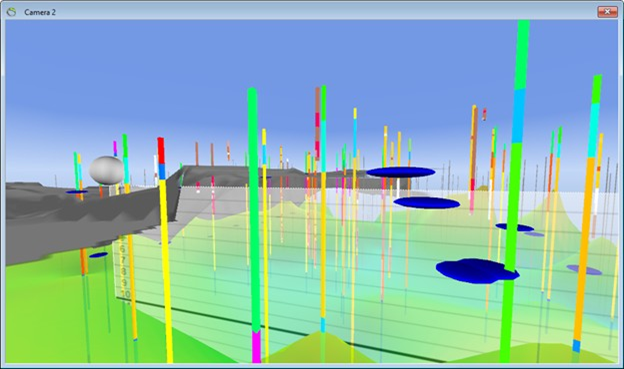Click the green app icon in title bar

click(12, 12)
